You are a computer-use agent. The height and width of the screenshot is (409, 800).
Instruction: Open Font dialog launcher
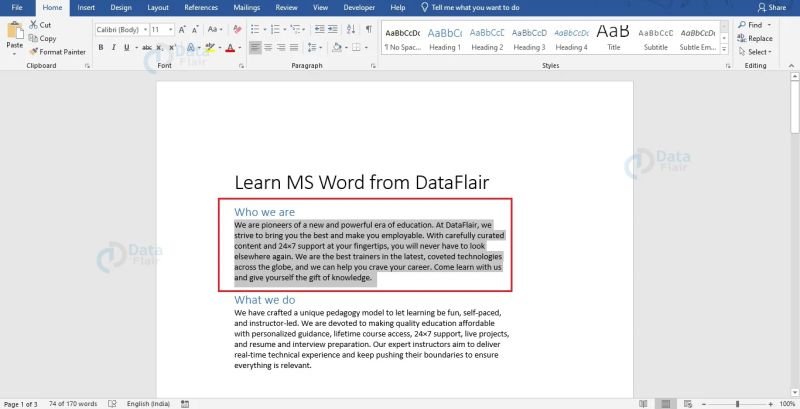point(241,66)
